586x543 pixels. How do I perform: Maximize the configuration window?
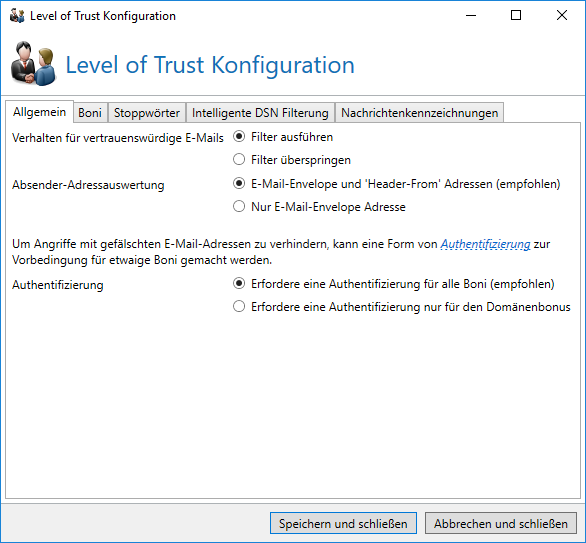point(516,15)
